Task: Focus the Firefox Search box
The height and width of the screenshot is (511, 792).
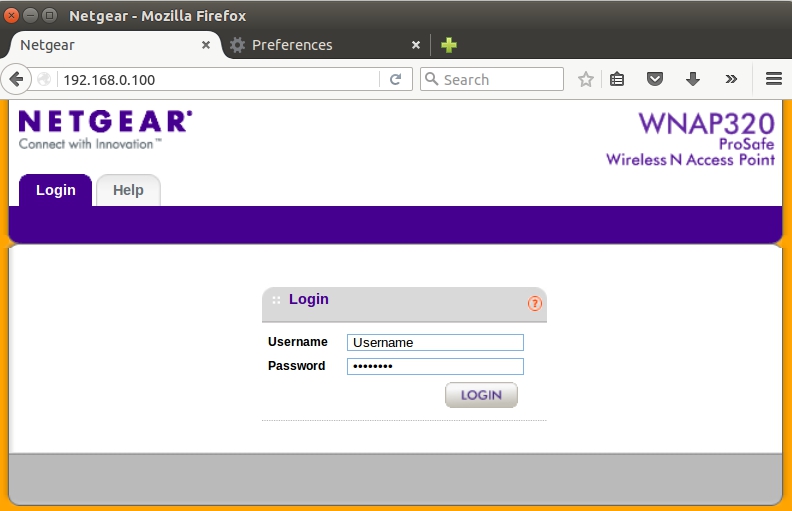Action: (x=491, y=79)
